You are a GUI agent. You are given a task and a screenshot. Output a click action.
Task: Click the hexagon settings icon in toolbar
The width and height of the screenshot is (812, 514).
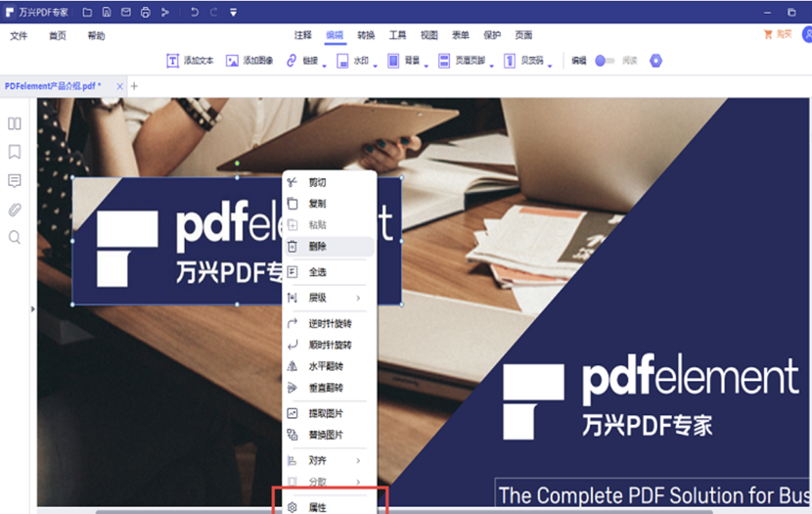pos(656,61)
